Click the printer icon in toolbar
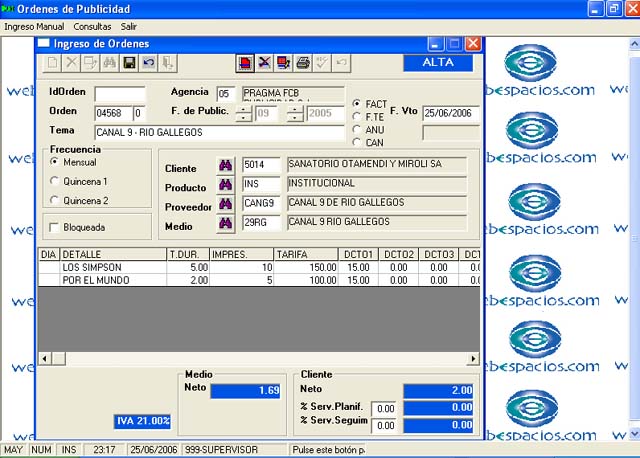 (303, 63)
